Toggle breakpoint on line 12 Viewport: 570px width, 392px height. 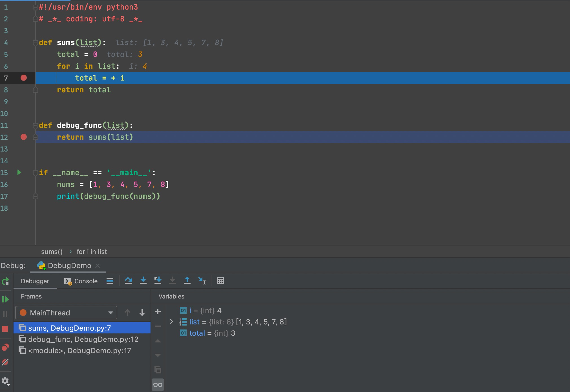point(24,137)
